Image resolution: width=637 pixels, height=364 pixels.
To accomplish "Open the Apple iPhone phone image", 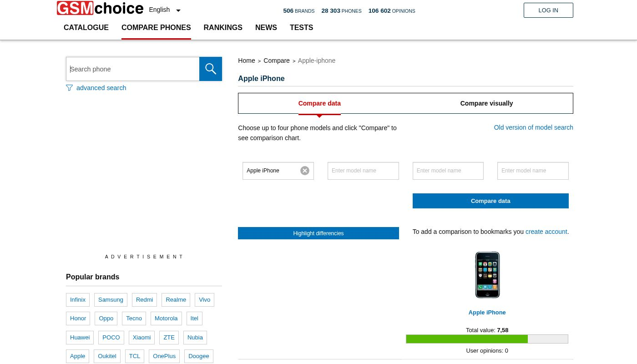I will (487, 275).
